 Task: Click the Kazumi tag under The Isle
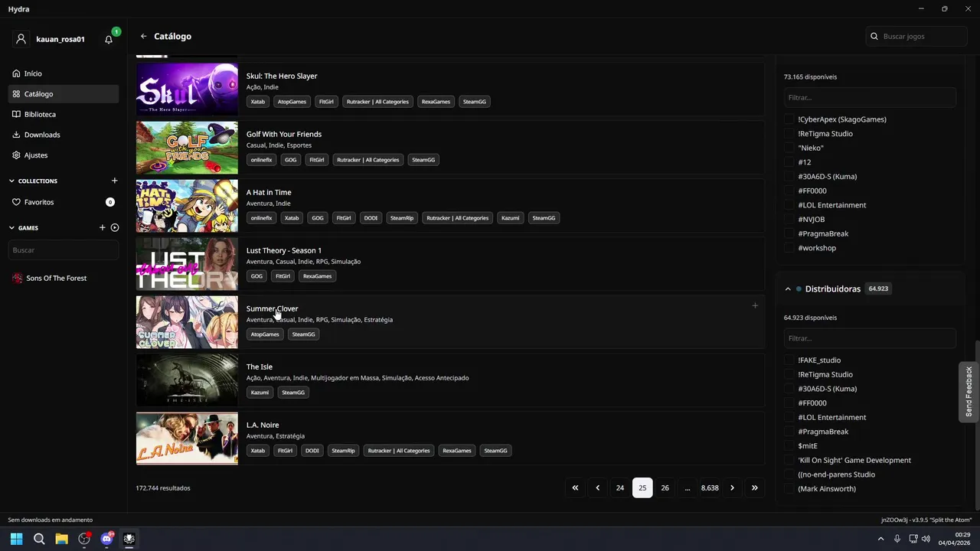(260, 392)
